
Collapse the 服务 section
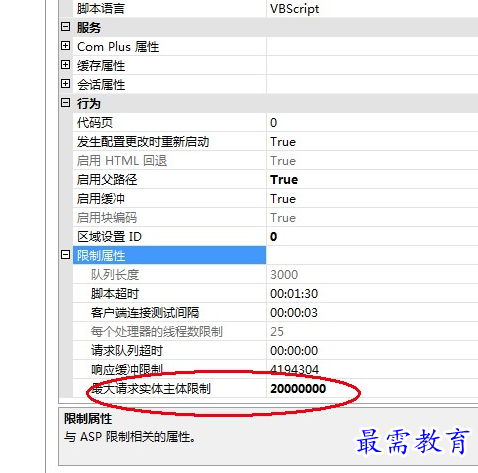point(66,27)
